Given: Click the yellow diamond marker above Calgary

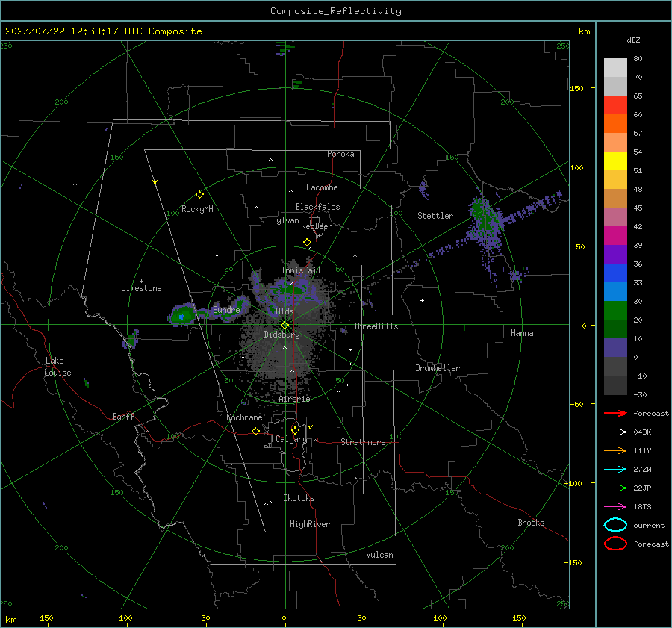Looking at the screenshot, I should click(x=295, y=430).
